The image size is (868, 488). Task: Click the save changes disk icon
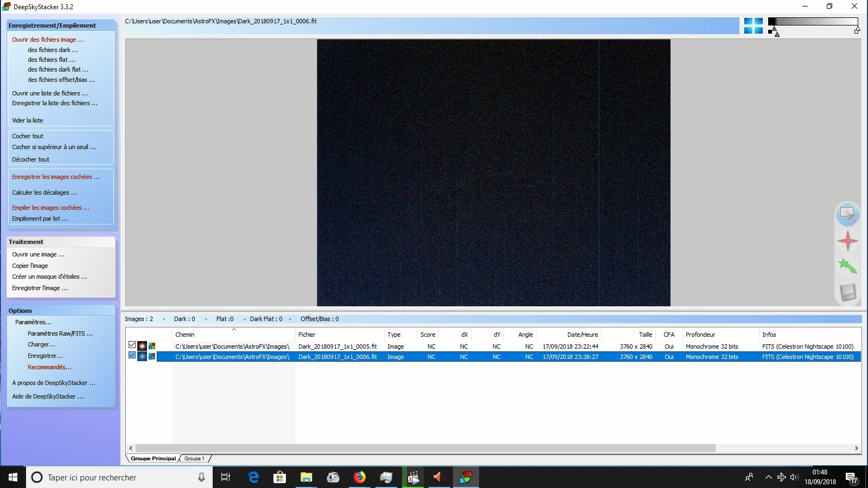coord(847,293)
